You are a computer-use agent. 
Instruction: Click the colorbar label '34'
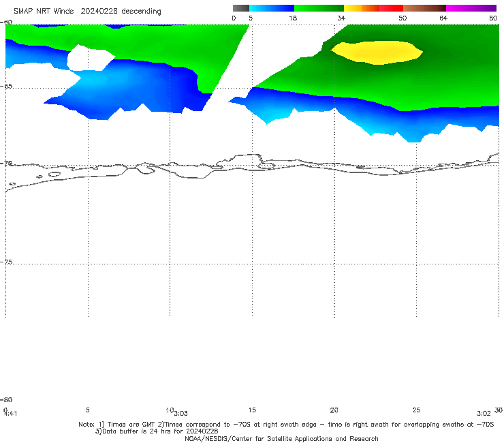click(341, 18)
